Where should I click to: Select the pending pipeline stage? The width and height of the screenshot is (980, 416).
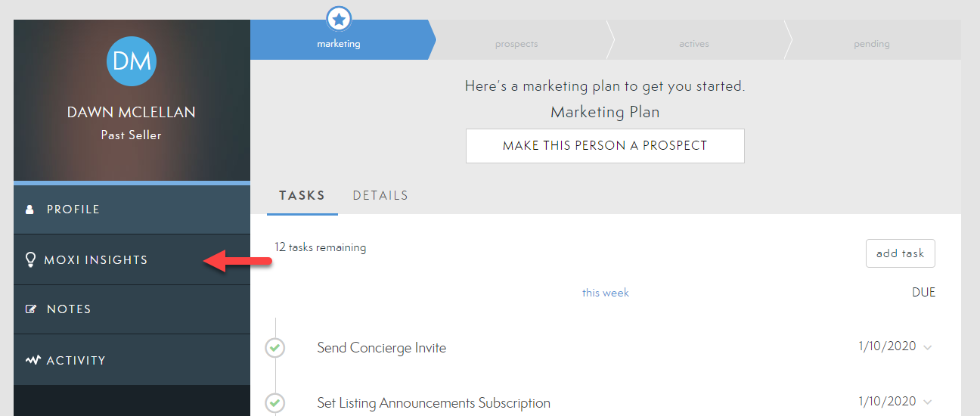871,44
